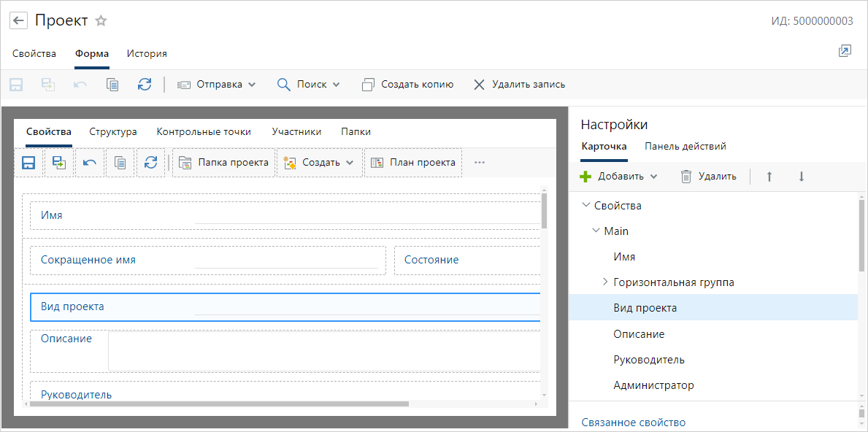
Task: Expand the Горизонтальная группа tree node
Action: pyautogui.click(x=604, y=282)
